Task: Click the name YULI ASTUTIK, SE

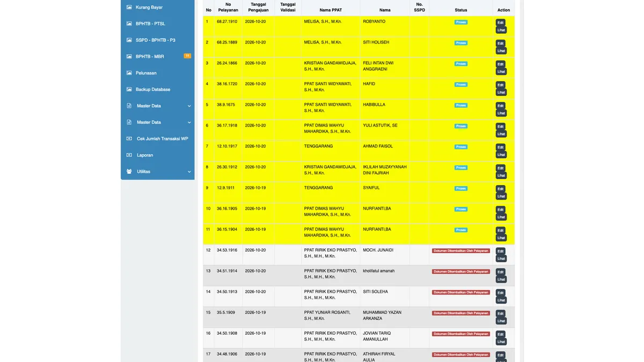Action: (x=380, y=125)
